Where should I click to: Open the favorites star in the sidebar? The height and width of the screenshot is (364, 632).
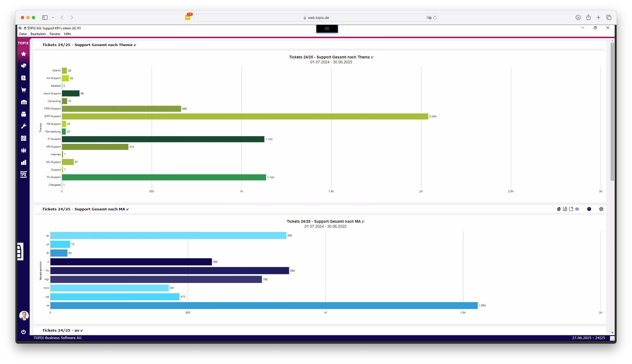24,54
